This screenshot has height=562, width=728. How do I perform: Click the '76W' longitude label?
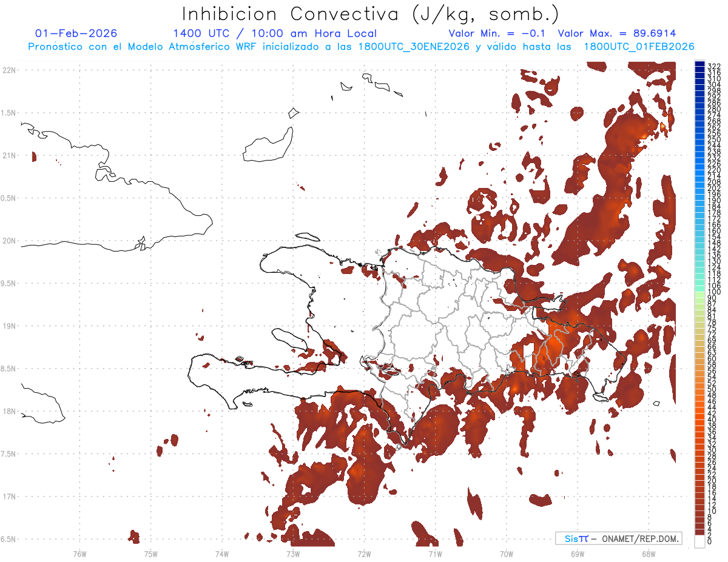79,554
